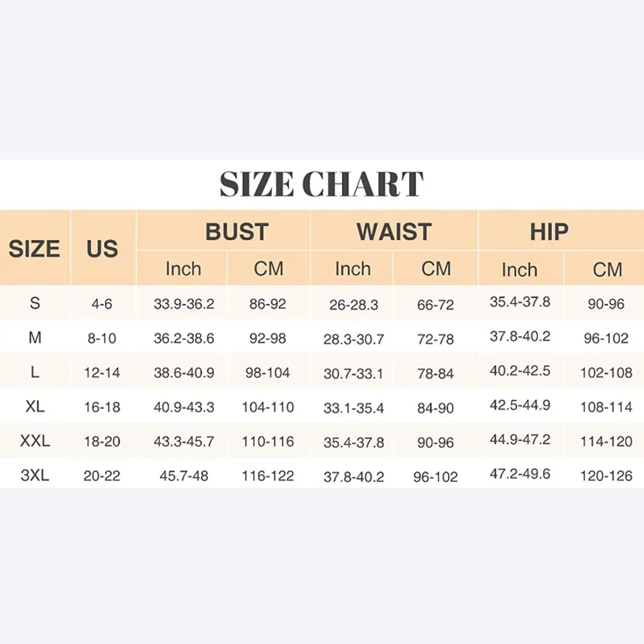Click the bust value 33.9-36.2
644x644 pixels.
184,304
